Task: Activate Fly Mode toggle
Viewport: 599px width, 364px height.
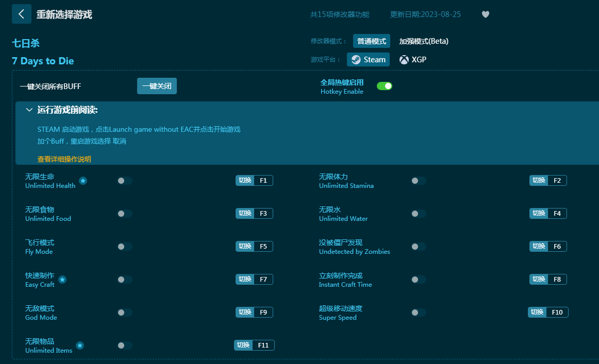Action: tap(125, 247)
